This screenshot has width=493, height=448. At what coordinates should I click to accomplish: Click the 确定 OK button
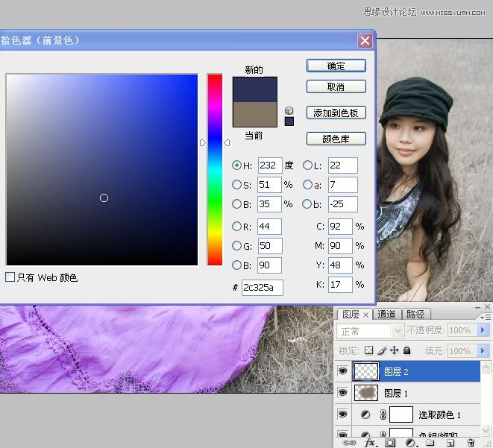(x=336, y=66)
